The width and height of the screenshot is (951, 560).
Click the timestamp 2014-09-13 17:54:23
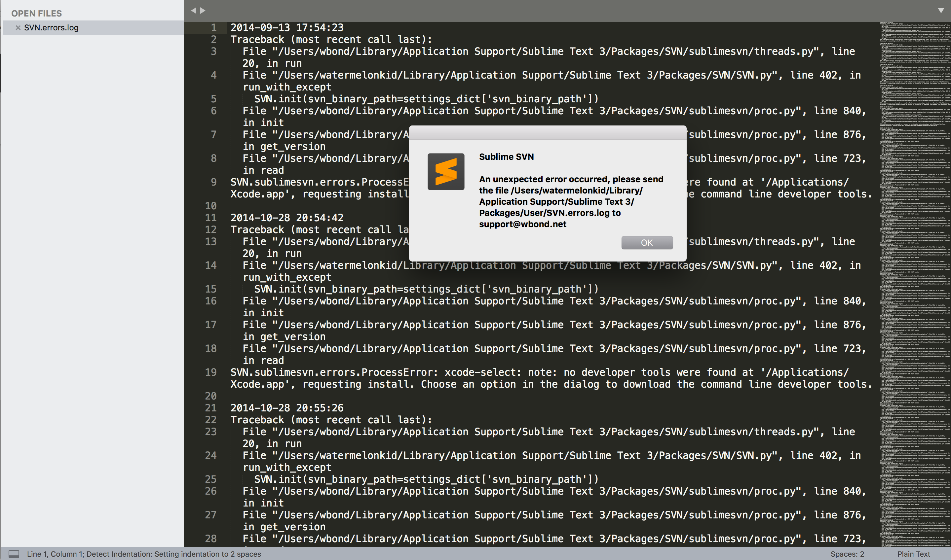point(287,27)
